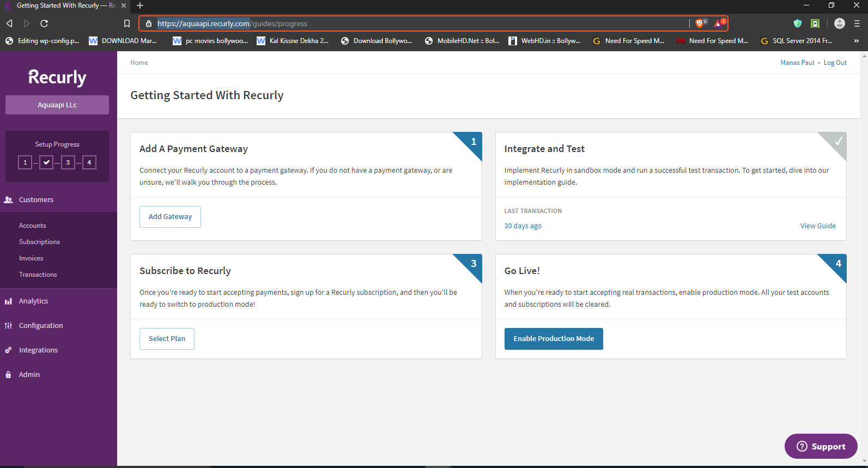The width and height of the screenshot is (868, 468).
Task: Go to setup progress step 4
Action: [x=89, y=162]
